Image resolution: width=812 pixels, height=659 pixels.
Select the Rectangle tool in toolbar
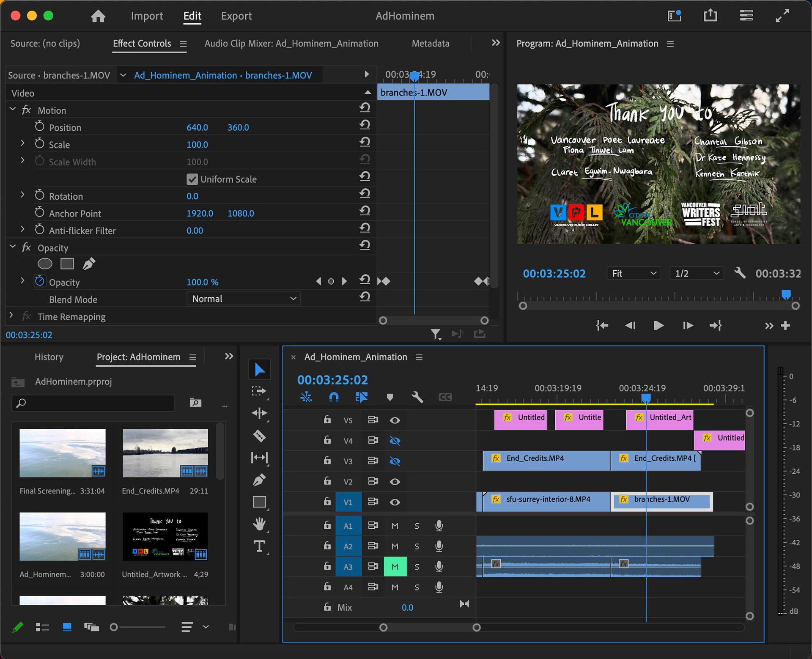[259, 502]
